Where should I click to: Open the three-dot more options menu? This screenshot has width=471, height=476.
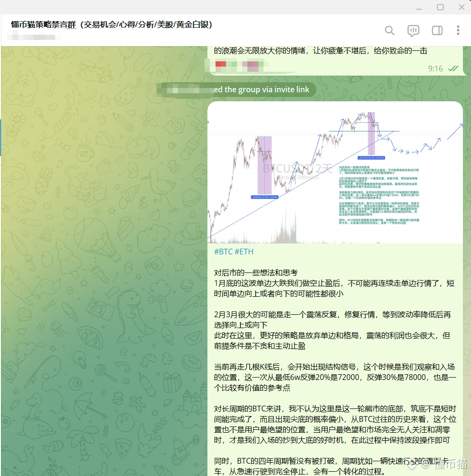pyautogui.click(x=458, y=30)
